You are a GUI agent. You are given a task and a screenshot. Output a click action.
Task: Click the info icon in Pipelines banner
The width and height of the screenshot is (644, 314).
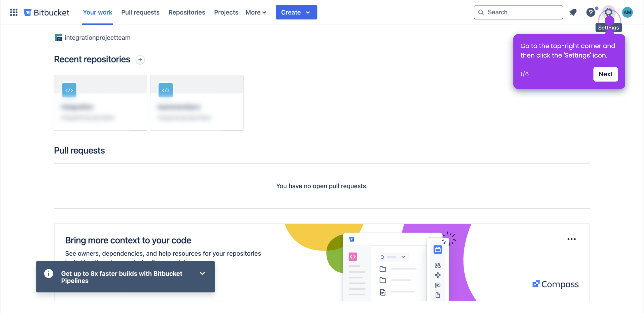[x=49, y=273]
